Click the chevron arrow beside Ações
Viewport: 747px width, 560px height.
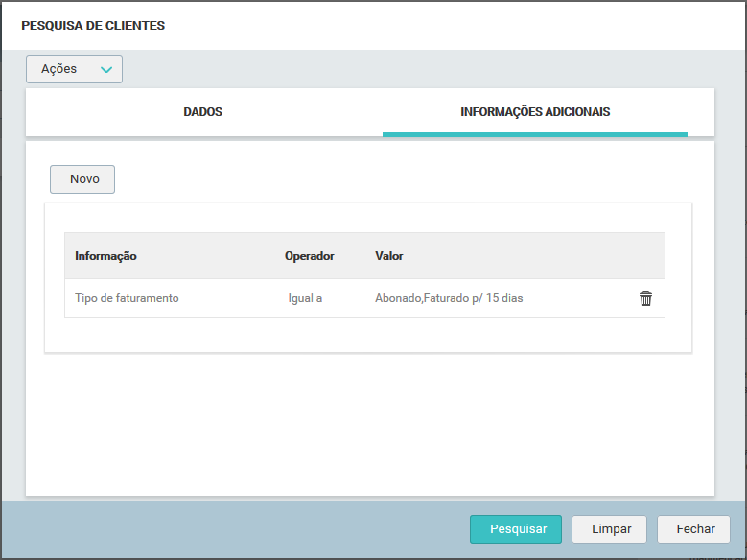tap(105, 69)
